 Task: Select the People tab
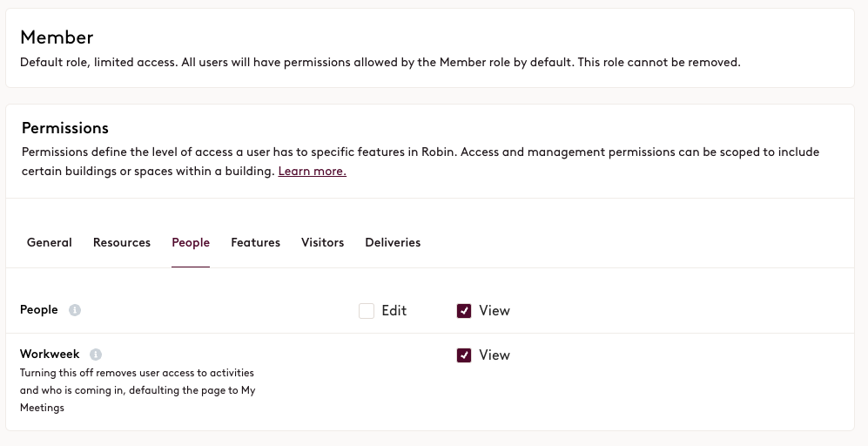[191, 243]
